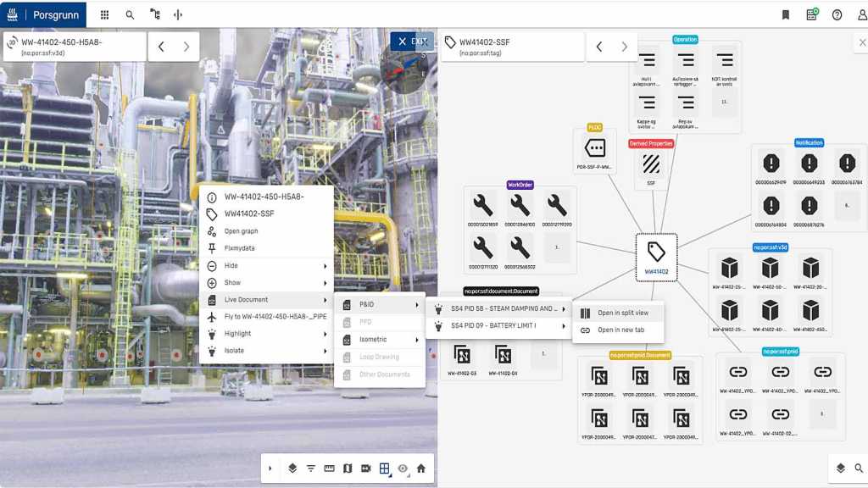This screenshot has width=868, height=488.
Task: Expand the Hide submenu
Action: pos(266,265)
